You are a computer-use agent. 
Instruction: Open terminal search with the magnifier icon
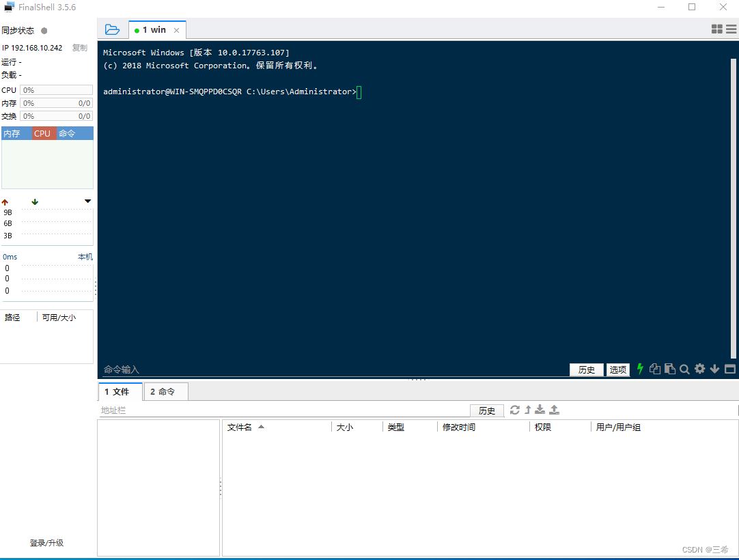[684, 369]
